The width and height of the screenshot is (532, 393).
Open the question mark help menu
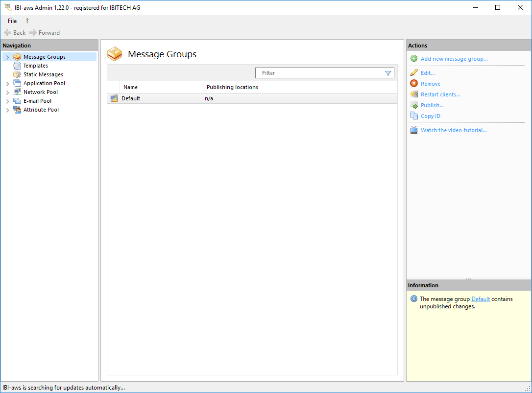pyautogui.click(x=27, y=21)
